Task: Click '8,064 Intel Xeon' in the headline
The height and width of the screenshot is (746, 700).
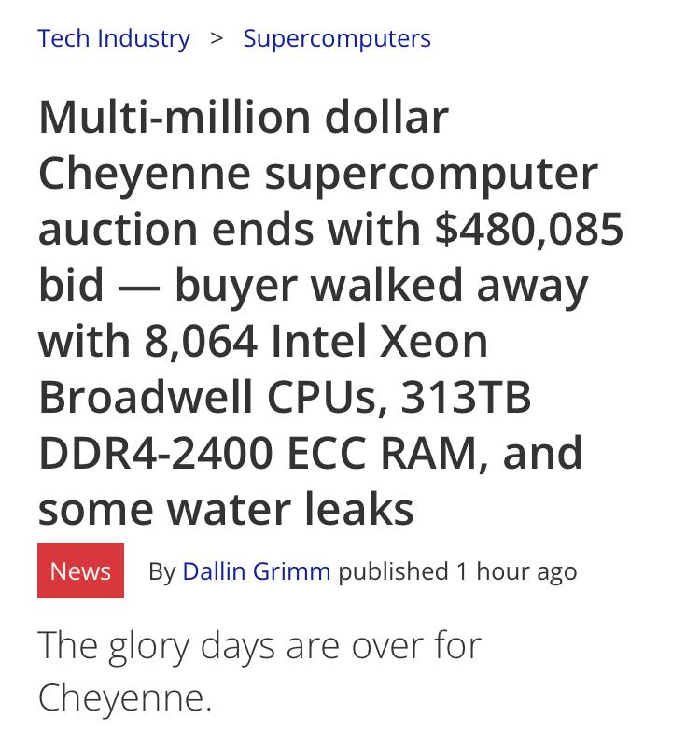Action: point(315,341)
